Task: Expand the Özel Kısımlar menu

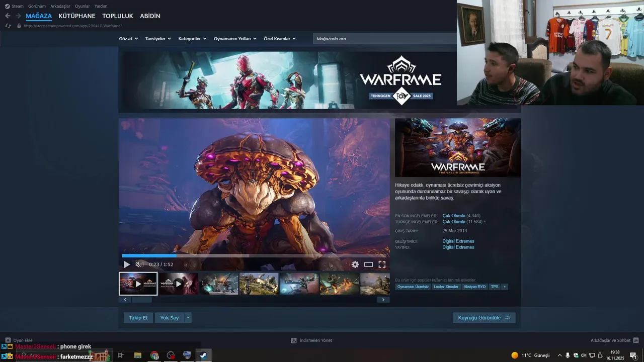Action: 280,39
